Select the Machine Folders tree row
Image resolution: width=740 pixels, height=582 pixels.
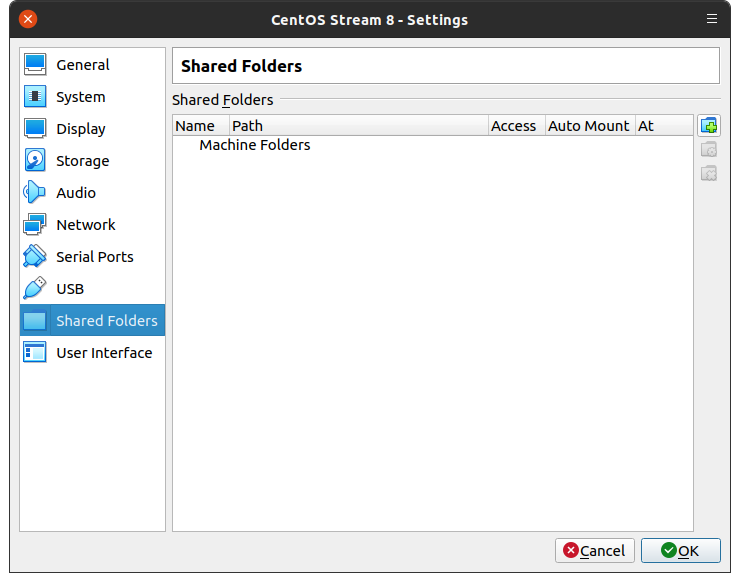(x=255, y=146)
